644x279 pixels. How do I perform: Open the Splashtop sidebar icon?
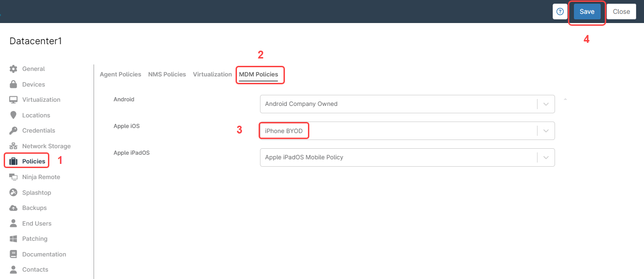point(14,192)
